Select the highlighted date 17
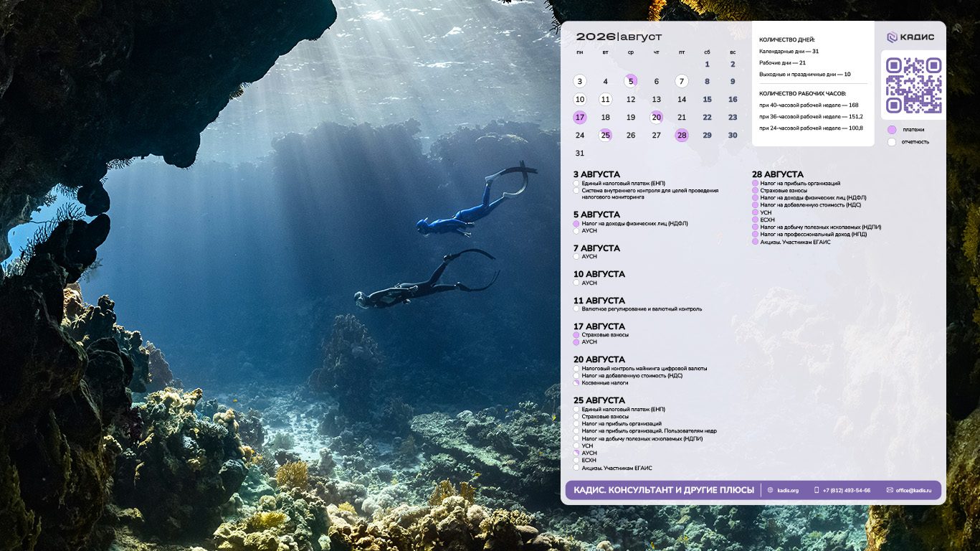This screenshot has width=980, height=551. (580, 117)
